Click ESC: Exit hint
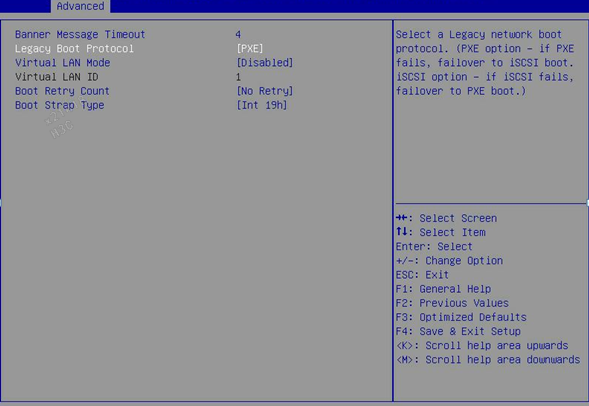This screenshot has height=406, width=589. (422, 275)
